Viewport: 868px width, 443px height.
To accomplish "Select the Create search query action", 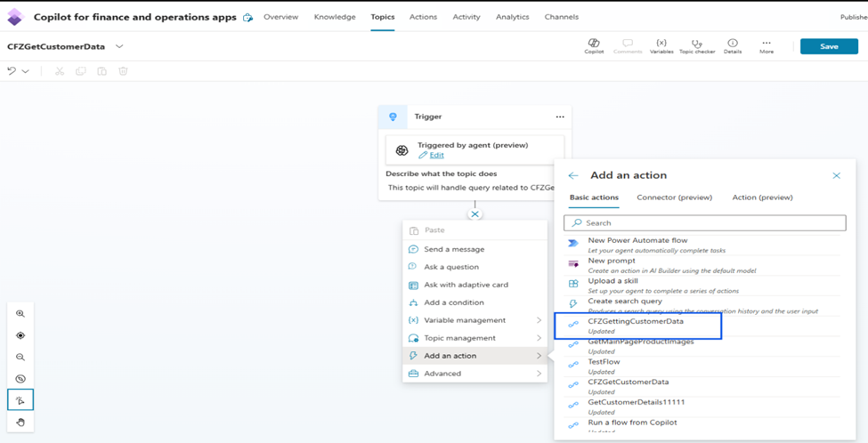I will [x=702, y=306].
